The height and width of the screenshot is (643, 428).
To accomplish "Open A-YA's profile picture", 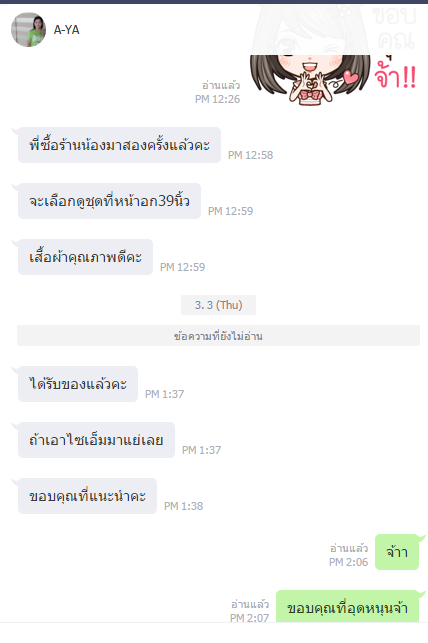I will (x=28, y=30).
